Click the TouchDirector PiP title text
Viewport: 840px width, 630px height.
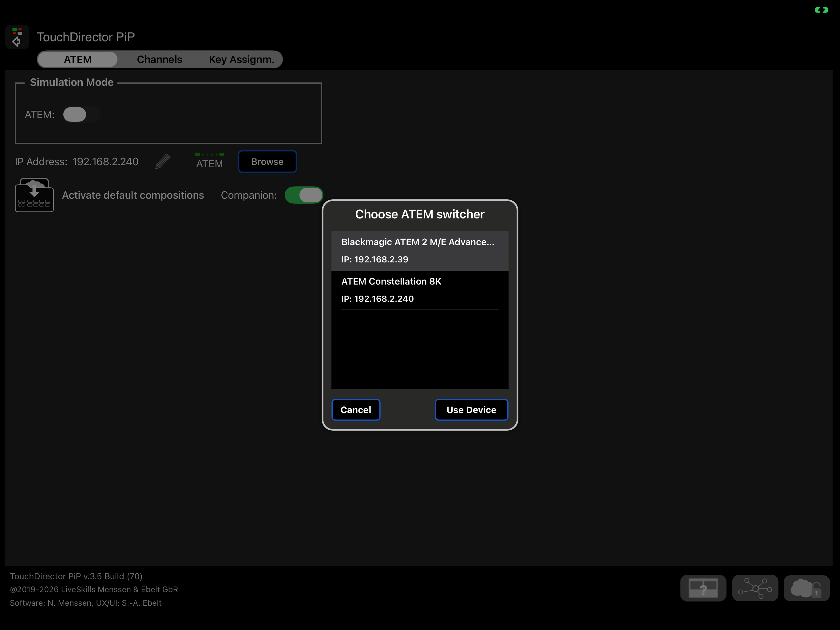pos(86,37)
